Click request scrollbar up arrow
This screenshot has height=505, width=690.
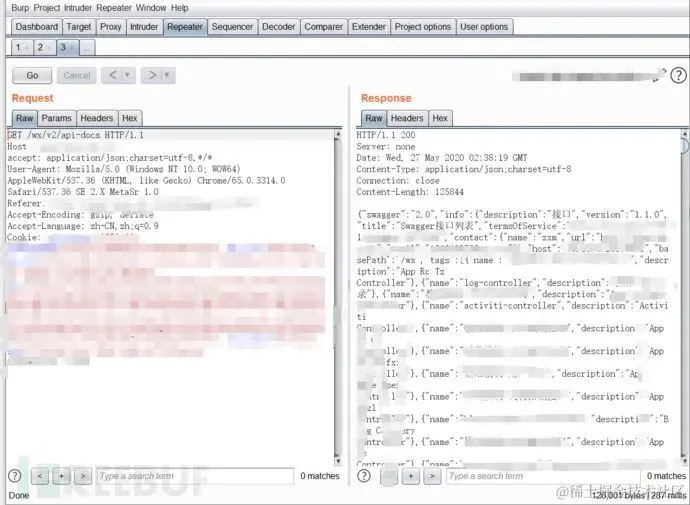[x=338, y=134]
